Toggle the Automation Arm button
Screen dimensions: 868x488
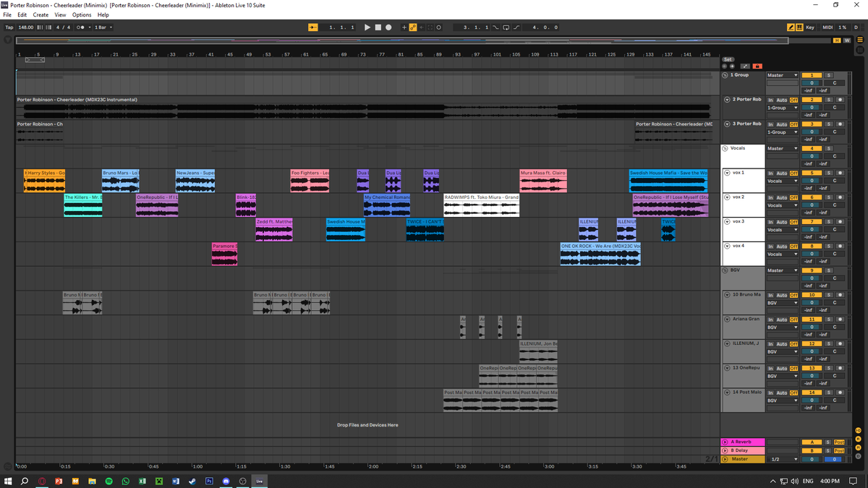point(413,27)
